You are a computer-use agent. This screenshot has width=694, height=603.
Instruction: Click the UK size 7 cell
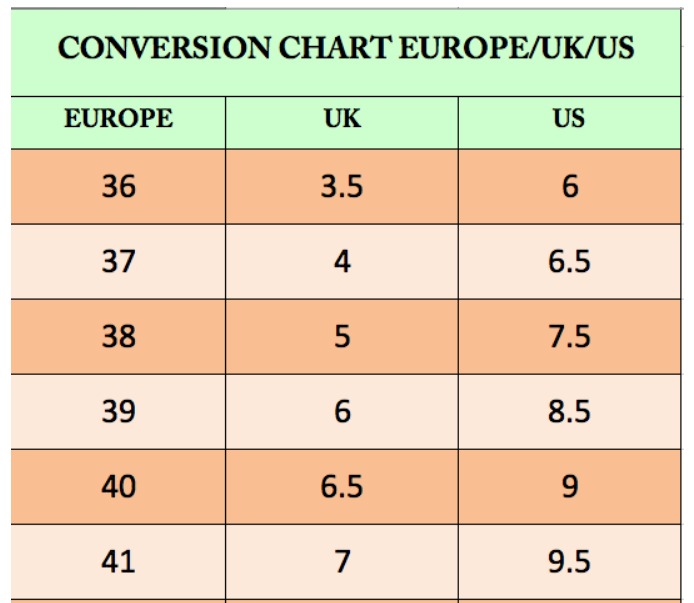(342, 562)
